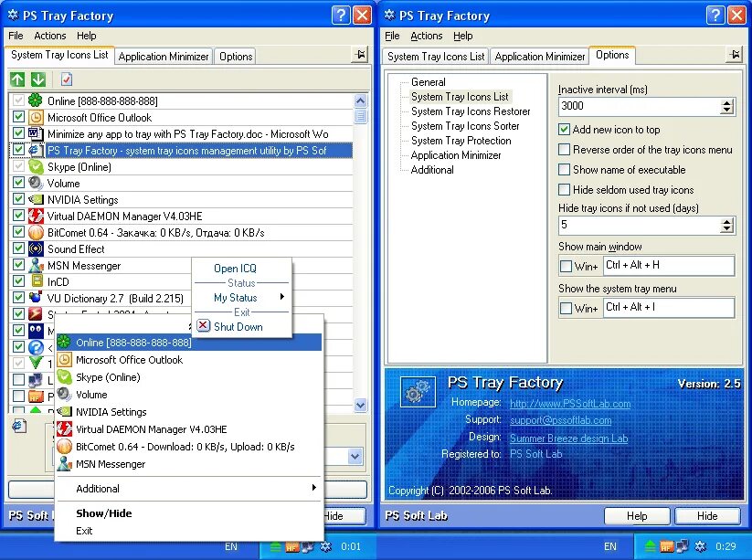This screenshot has height=560, width=752.
Task: Choose Open ICQ from context menu
Action: coord(235,269)
